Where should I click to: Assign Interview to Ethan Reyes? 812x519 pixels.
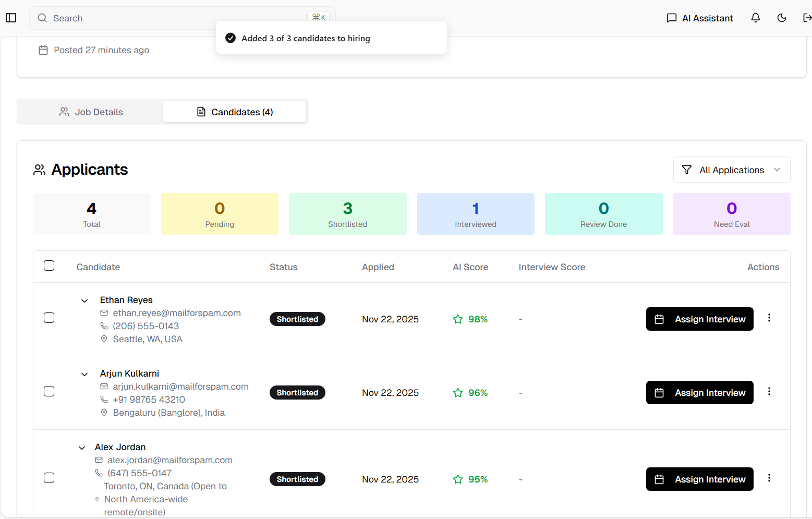[699, 319]
